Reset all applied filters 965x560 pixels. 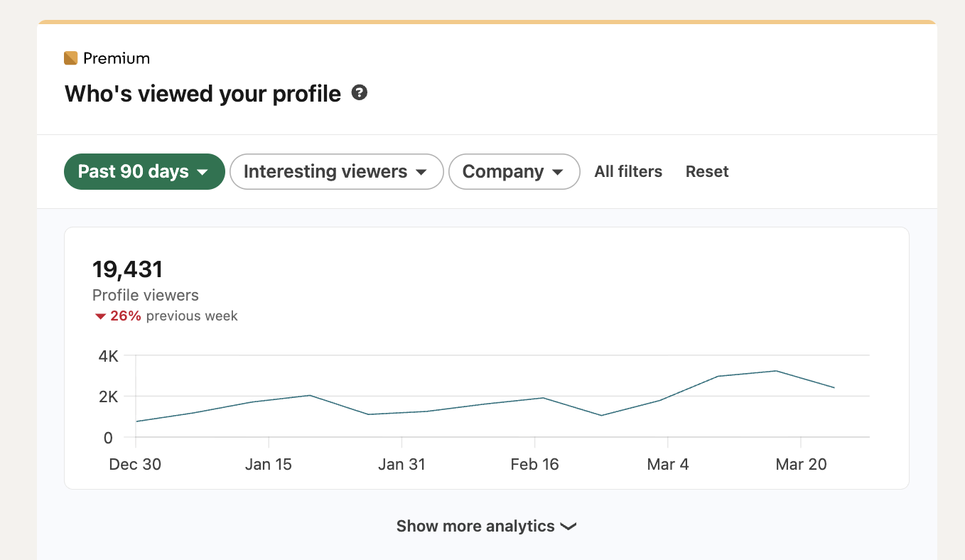[706, 171]
